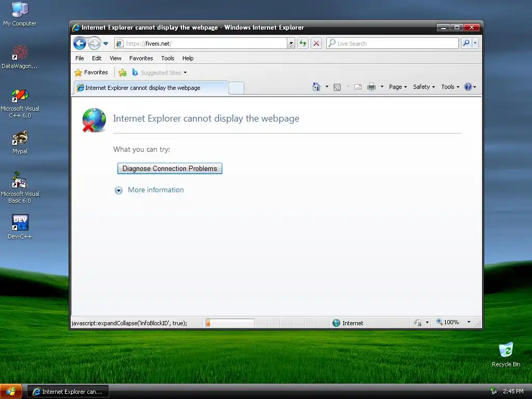
Task: Stop loading with the red X icon
Action: click(316, 44)
